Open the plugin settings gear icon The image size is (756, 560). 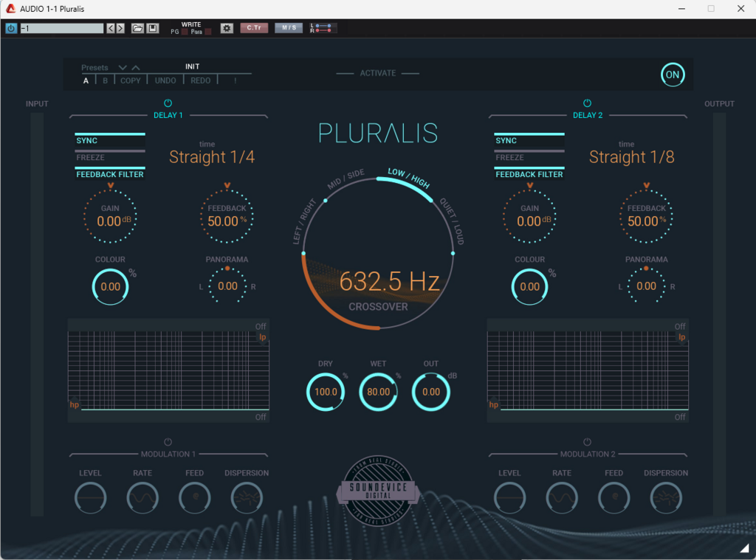[227, 29]
